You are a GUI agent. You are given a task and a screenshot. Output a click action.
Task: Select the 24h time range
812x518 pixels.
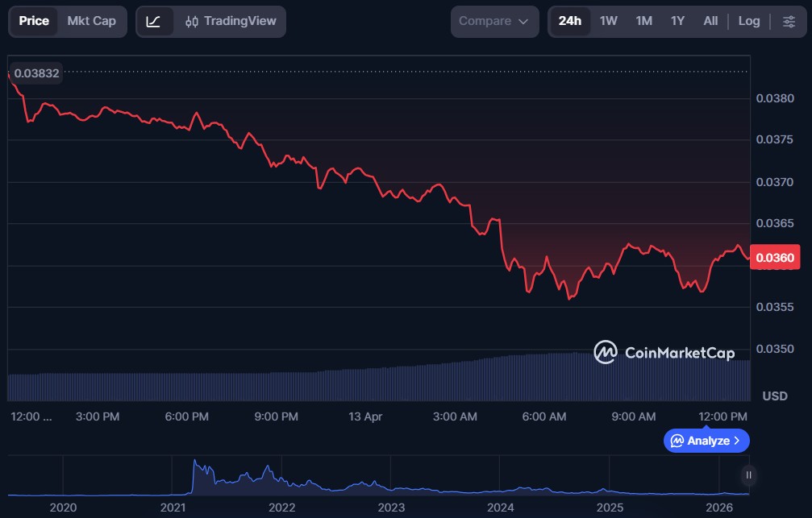tap(570, 21)
